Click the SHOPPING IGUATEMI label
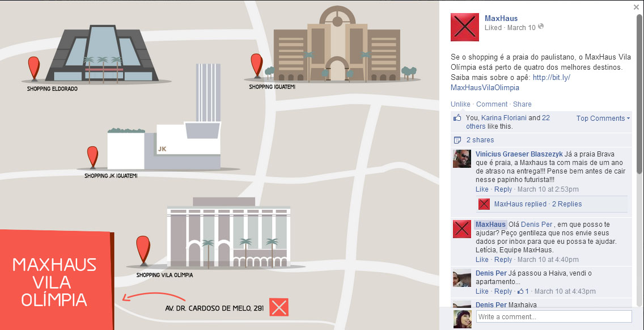 [272, 87]
